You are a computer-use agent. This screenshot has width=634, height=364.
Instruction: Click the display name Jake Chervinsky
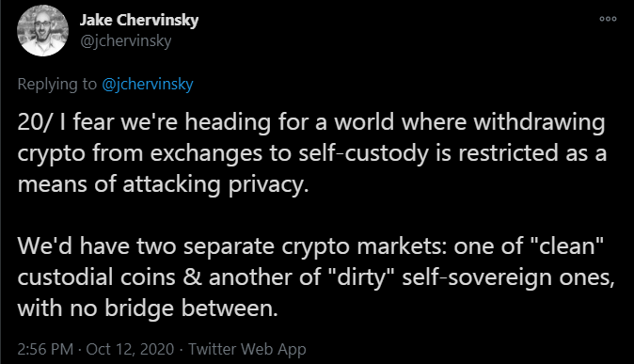(139, 20)
